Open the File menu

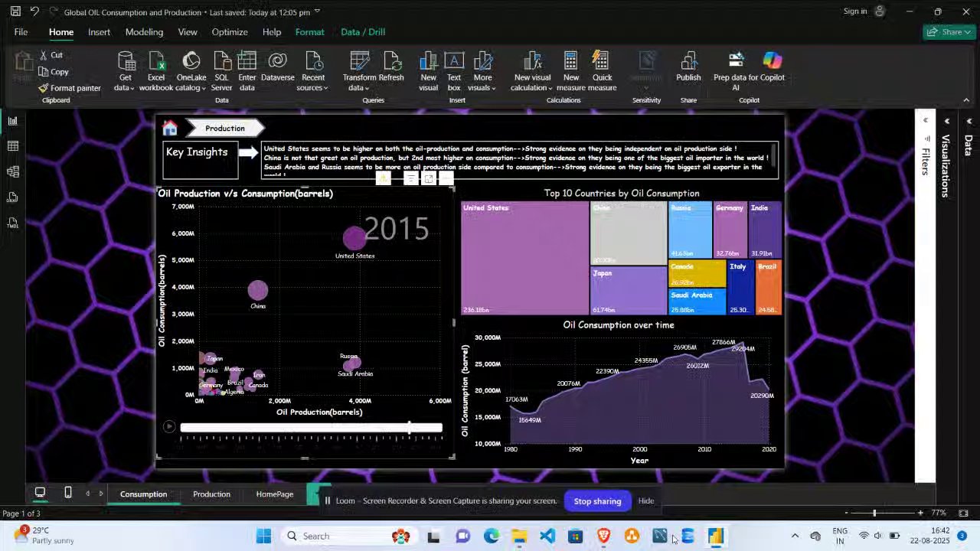coord(21,31)
